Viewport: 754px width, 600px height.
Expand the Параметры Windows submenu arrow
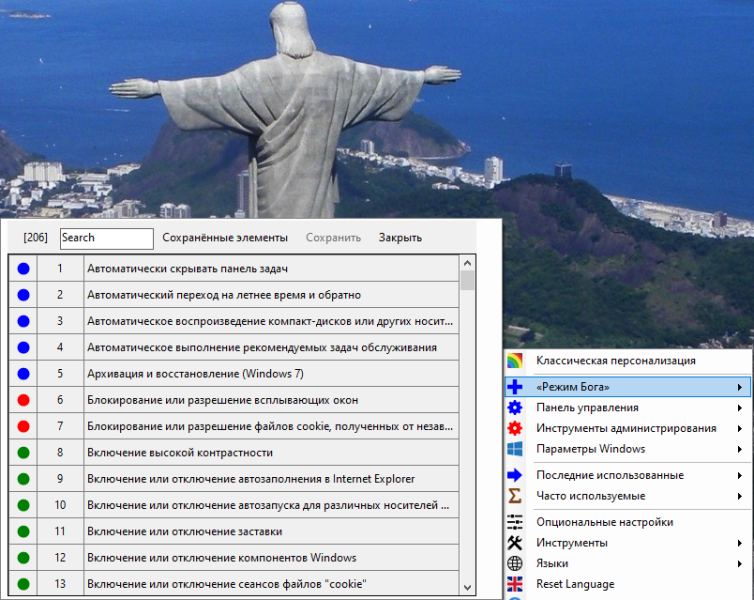[740, 449]
